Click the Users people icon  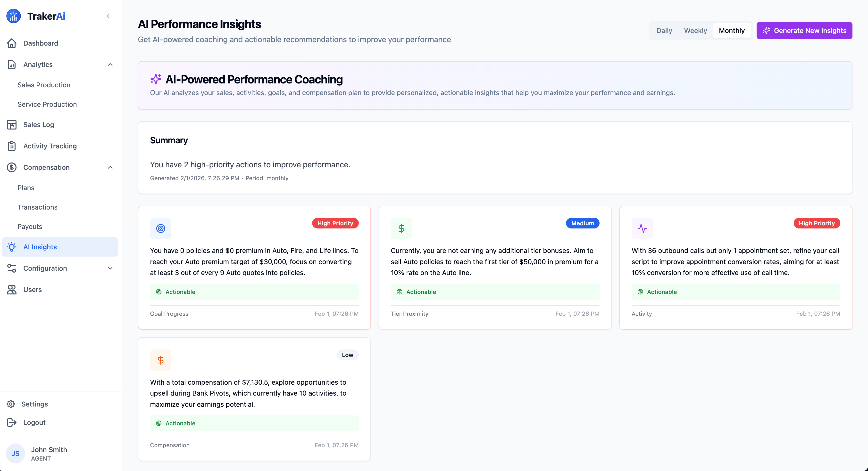12,290
